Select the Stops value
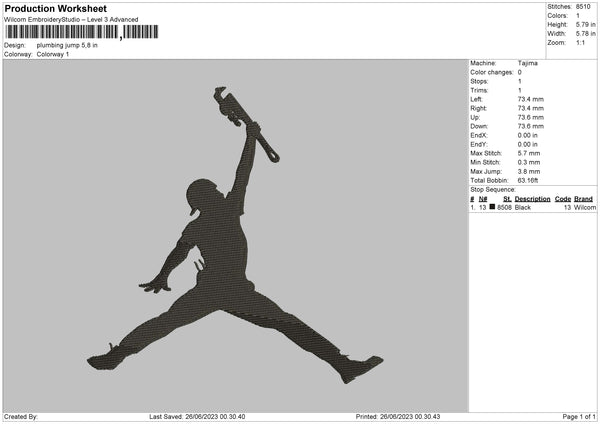 click(520, 81)
